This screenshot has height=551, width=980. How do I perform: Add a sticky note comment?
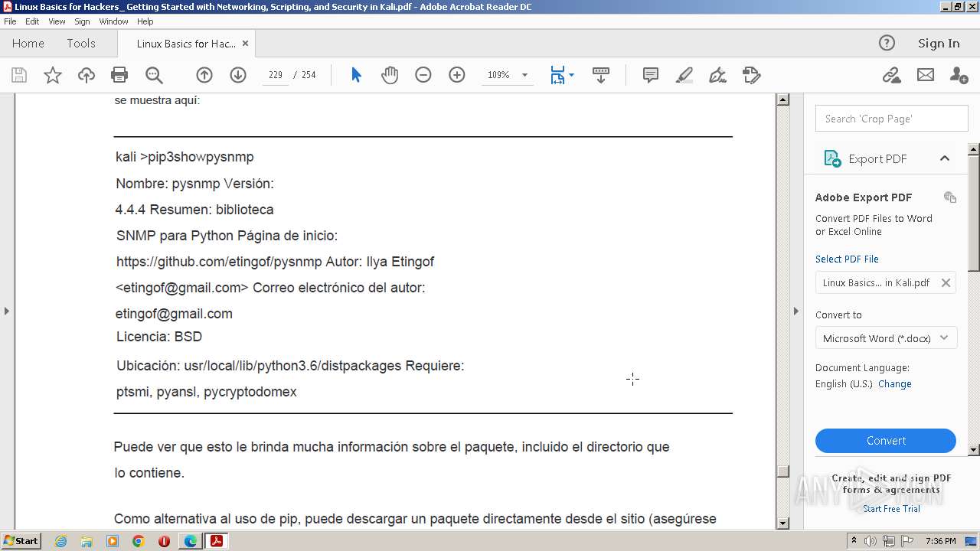[651, 75]
